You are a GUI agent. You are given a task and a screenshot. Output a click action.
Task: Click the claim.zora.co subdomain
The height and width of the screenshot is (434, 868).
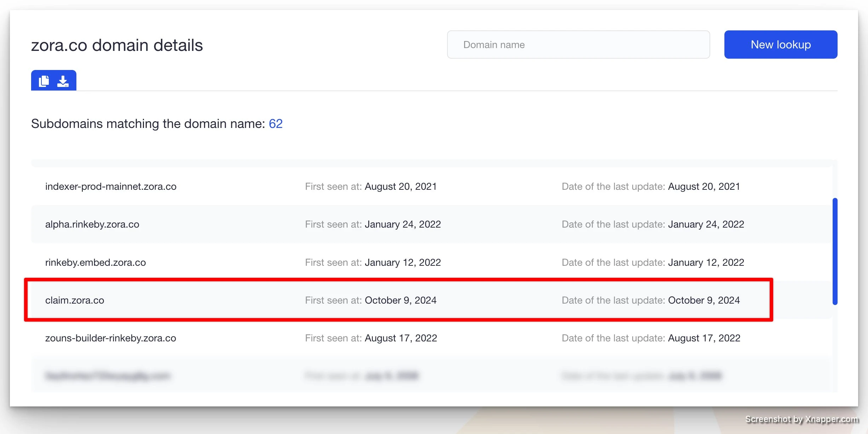(x=75, y=300)
